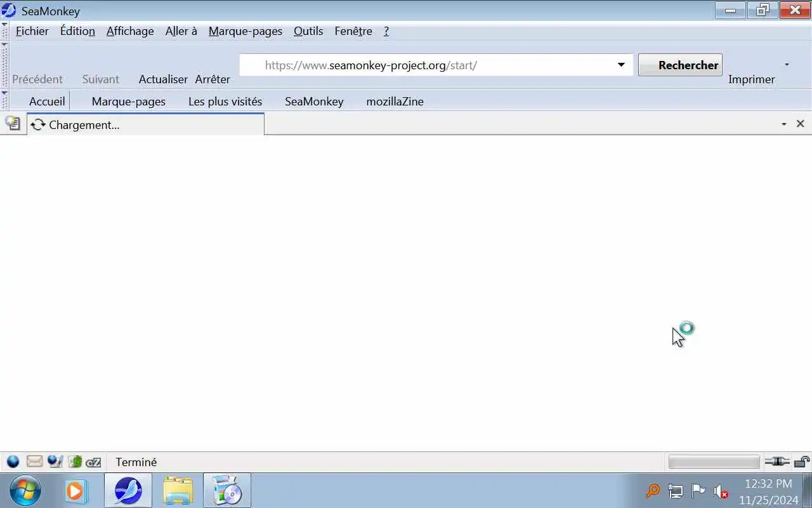Click Actualiser to reload the page

[x=163, y=79]
